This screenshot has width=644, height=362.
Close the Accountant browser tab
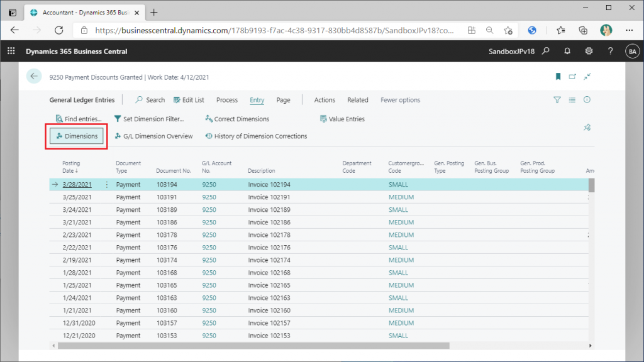tap(136, 13)
